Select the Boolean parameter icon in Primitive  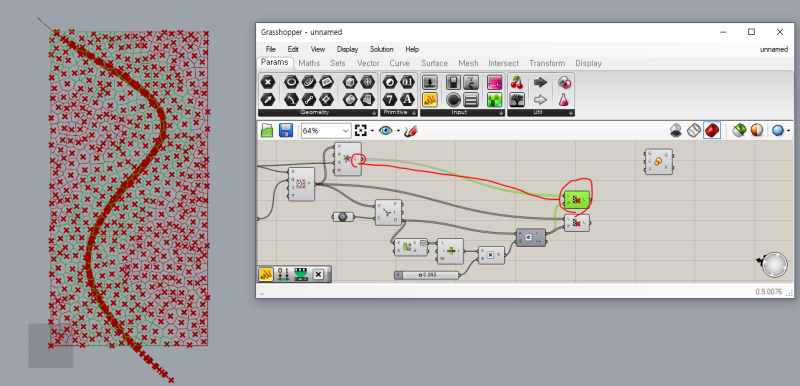[x=389, y=82]
